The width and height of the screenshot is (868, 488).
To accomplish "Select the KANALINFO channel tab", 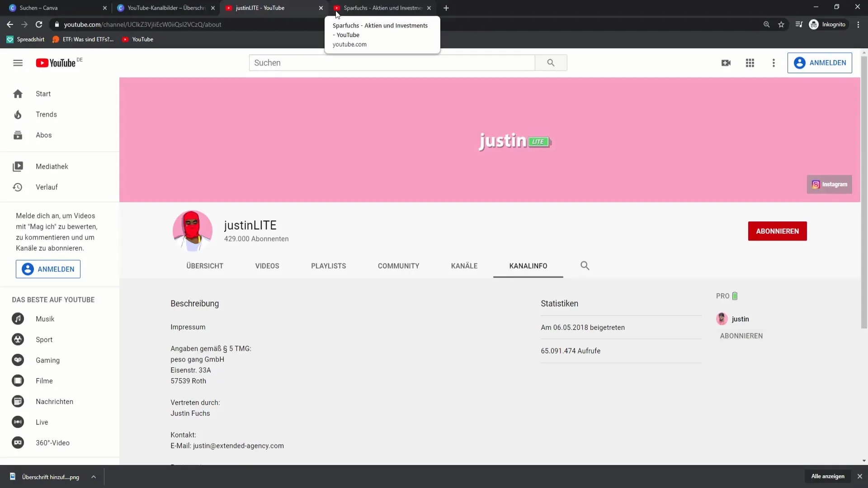I will click(528, 266).
